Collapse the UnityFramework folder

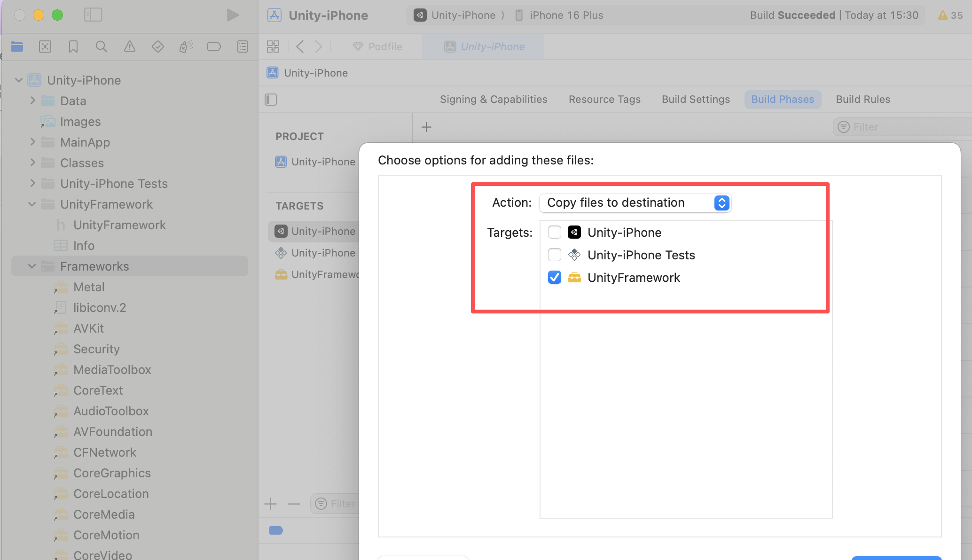tap(32, 204)
